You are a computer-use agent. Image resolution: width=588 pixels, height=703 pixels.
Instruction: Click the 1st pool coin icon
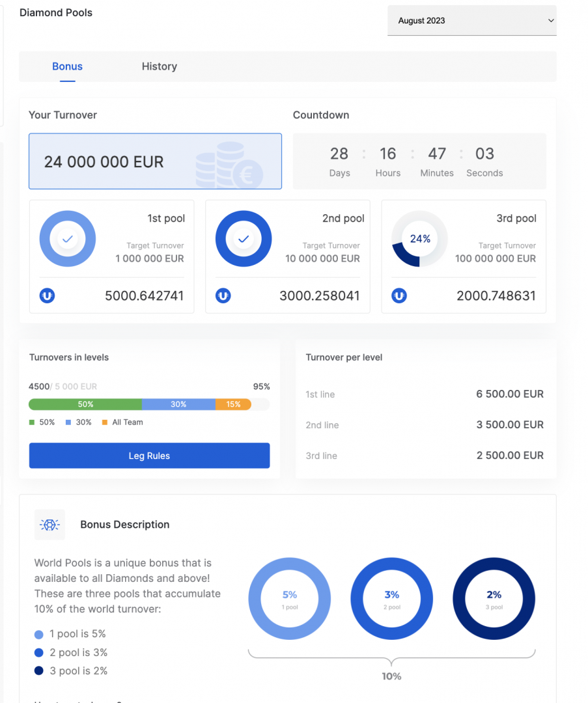click(47, 296)
